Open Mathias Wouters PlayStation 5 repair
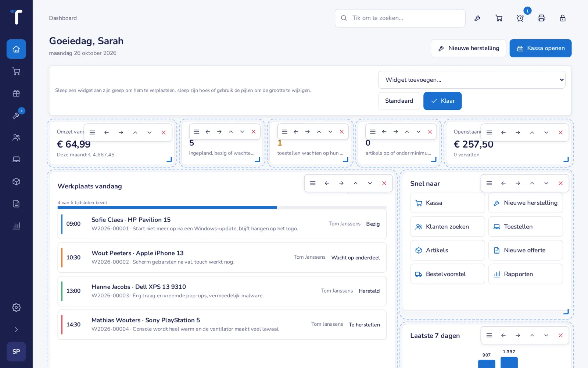 pos(222,325)
